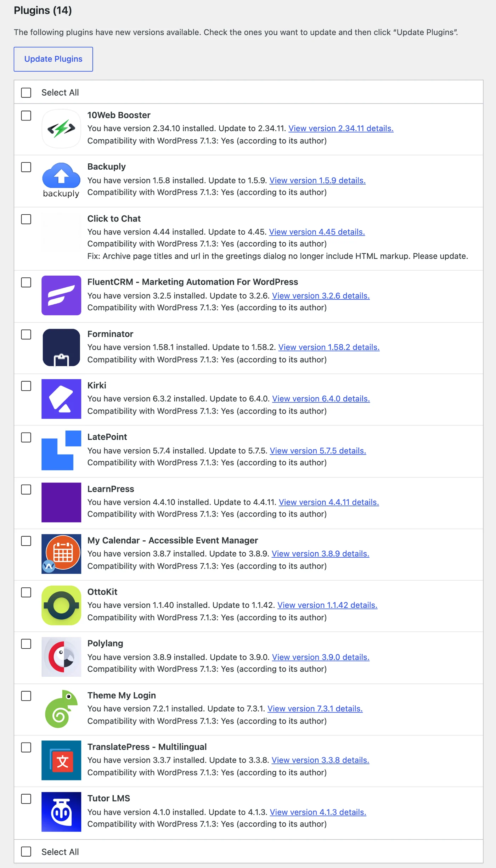Tick the Click to Chat checkbox
Viewport: 496px width, 868px height.
(26, 219)
